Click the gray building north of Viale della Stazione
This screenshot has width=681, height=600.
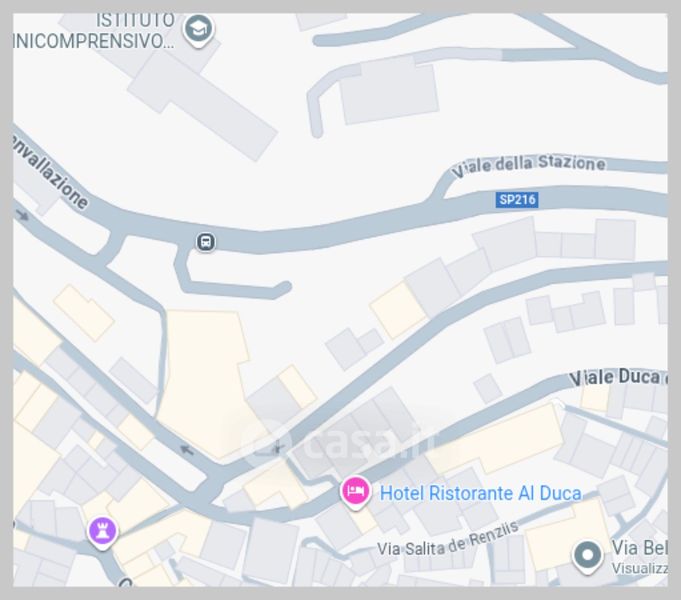pos(389,92)
